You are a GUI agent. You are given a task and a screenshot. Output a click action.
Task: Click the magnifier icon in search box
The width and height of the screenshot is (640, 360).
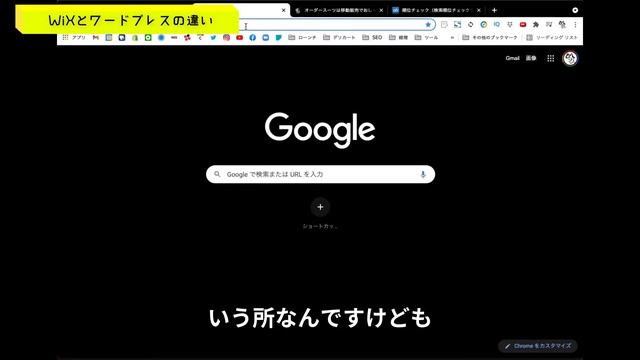pyautogui.click(x=217, y=174)
